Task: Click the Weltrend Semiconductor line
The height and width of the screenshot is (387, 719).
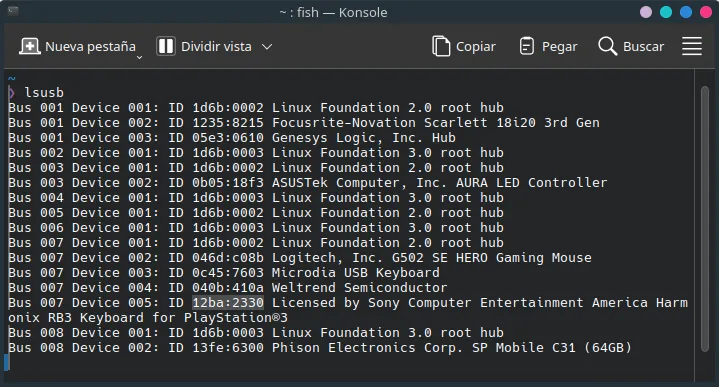Action: coord(227,287)
